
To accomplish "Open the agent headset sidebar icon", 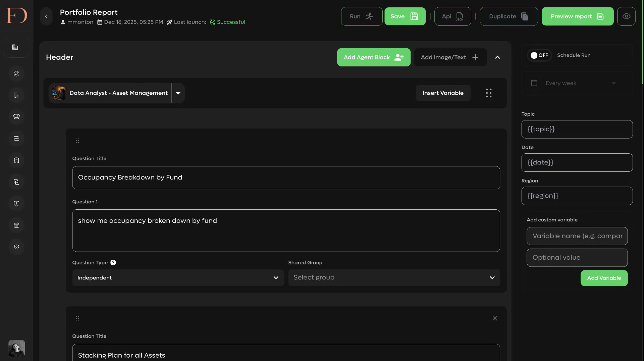I will coord(16,117).
